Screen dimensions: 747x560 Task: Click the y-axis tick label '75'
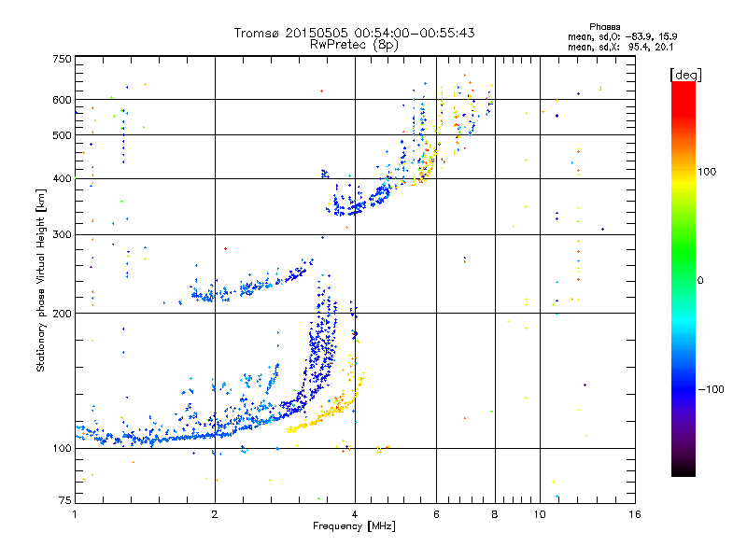(65, 500)
